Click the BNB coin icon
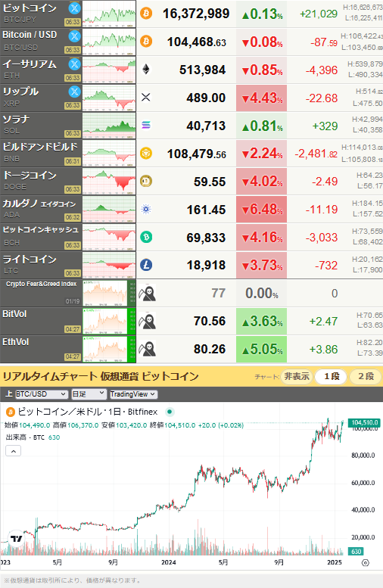Image resolution: width=383 pixels, height=588 pixels. tap(146, 154)
